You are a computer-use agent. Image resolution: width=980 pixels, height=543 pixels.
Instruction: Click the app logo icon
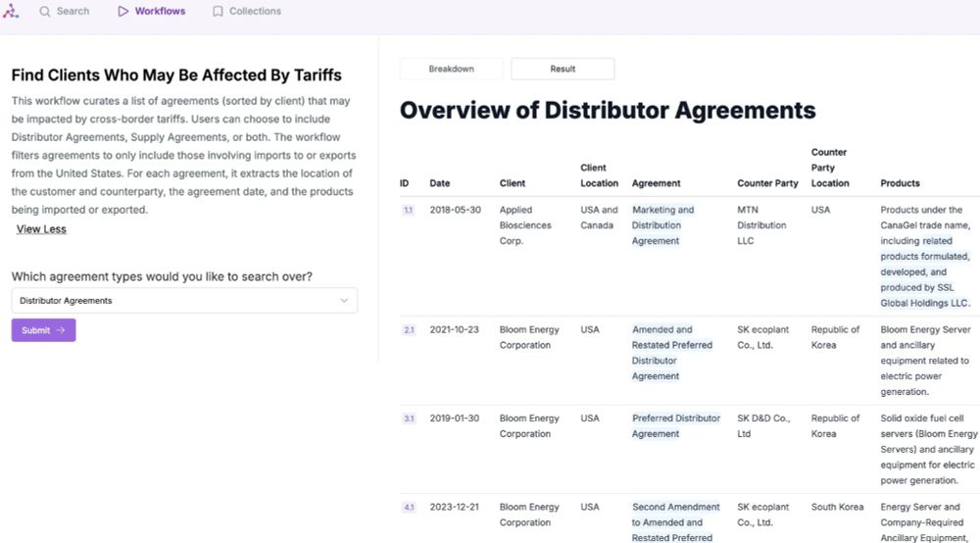coord(11,11)
